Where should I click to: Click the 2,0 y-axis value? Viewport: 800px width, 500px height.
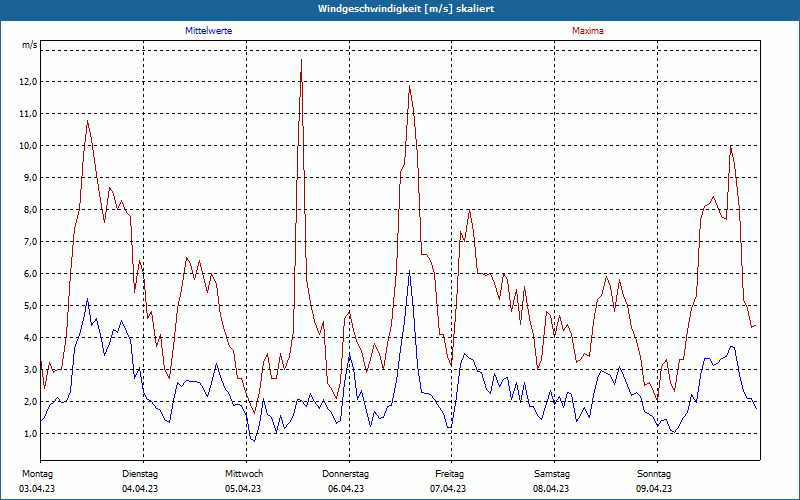(x=30, y=402)
